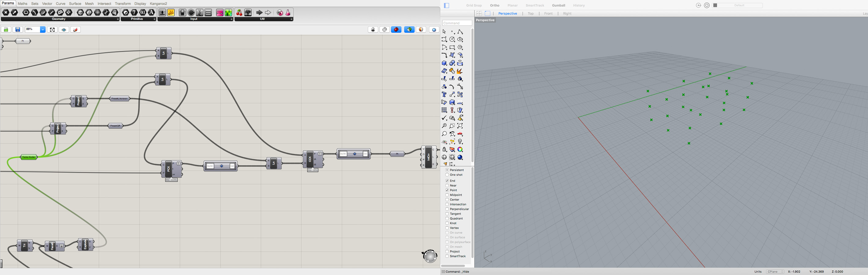Zoom extents on Grasshopper canvas
Screen dimensions: 868x275
[x=52, y=30]
